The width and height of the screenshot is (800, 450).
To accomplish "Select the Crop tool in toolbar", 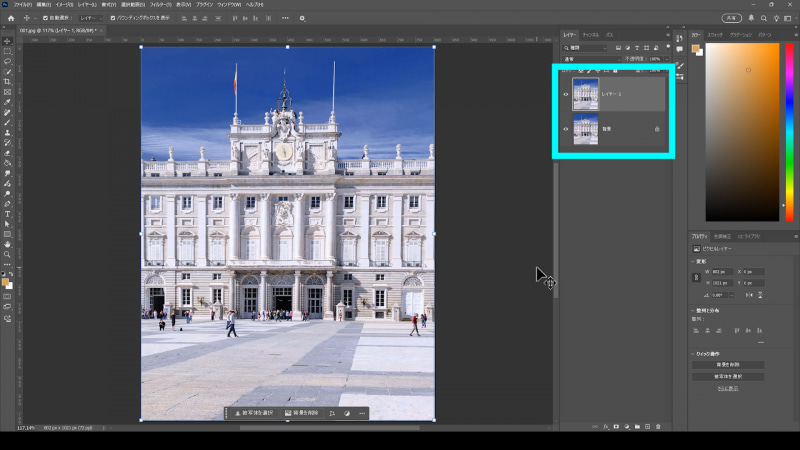I will (7, 81).
